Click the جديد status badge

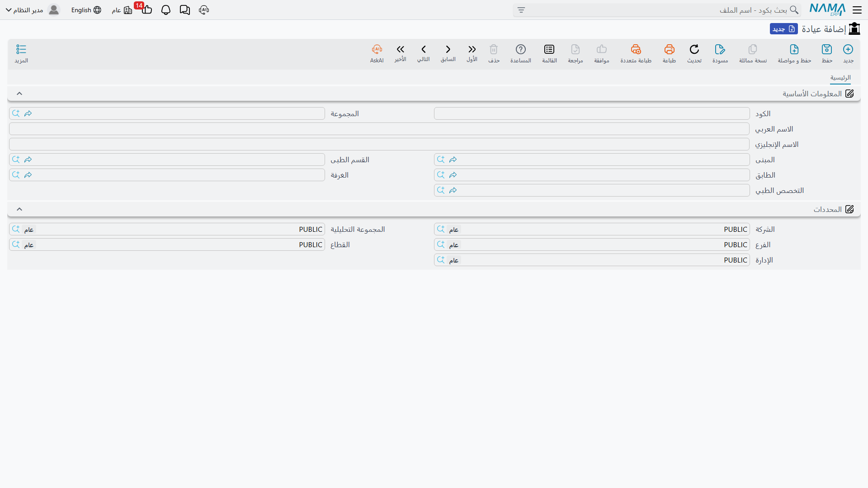(784, 29)
